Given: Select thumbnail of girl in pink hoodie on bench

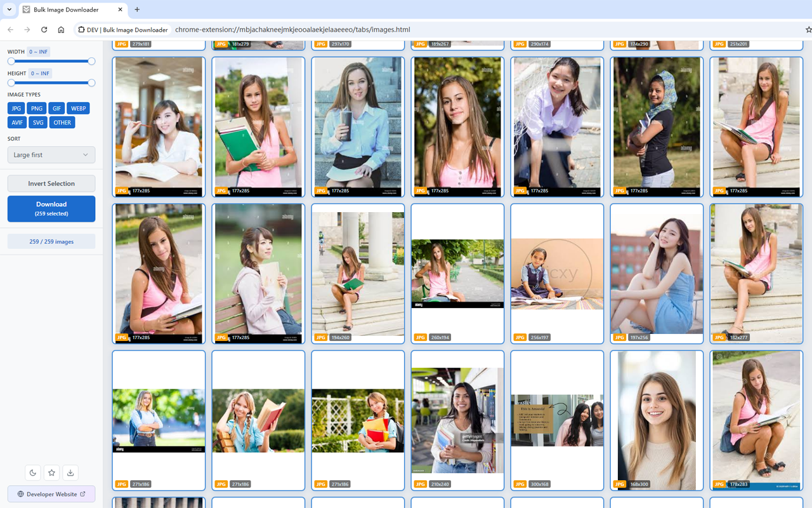Looking at the screenshot, I should 258,274.
